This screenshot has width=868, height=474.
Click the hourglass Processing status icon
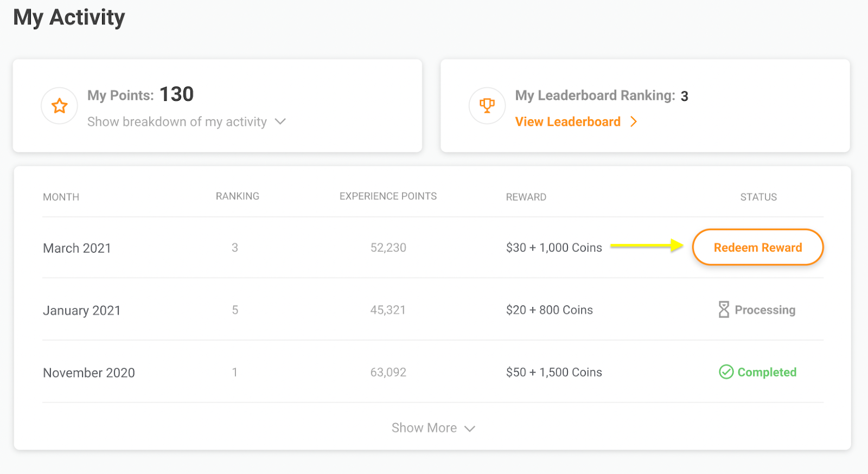pos(724,310)
